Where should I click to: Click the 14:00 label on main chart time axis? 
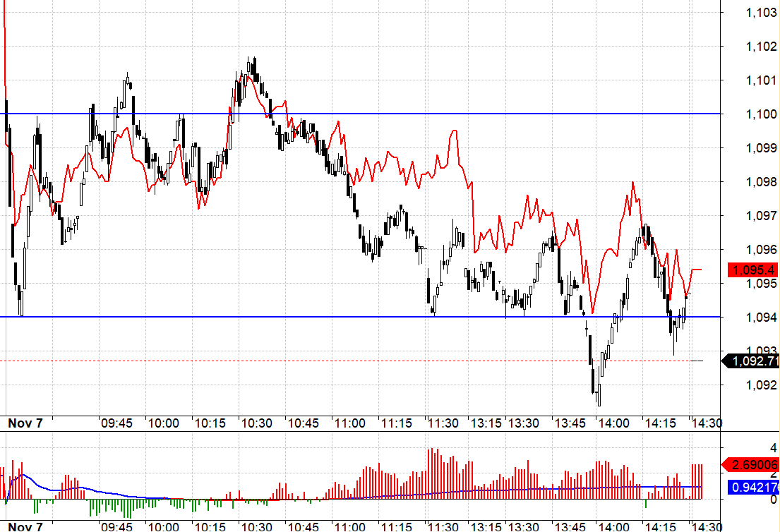613,423
